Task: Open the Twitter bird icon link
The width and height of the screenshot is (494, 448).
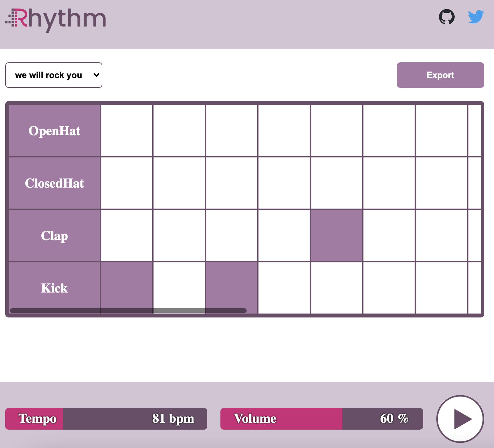Action: coord(476,17)
